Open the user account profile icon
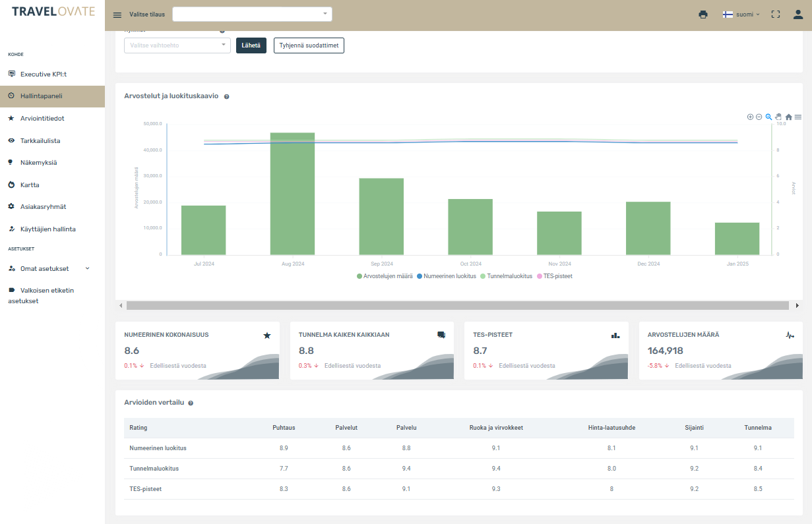Viewport: 812px width, 524px height. click(x=798, y=15)
